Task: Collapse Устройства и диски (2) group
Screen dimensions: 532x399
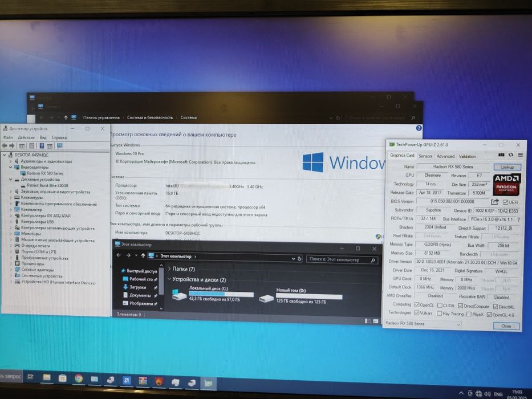Action: click(x=169, y=279)
